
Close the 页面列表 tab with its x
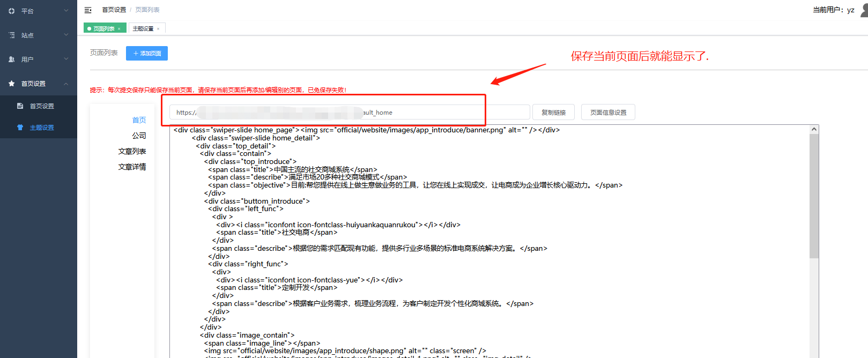pyautogui.click(x=119, y=29)
